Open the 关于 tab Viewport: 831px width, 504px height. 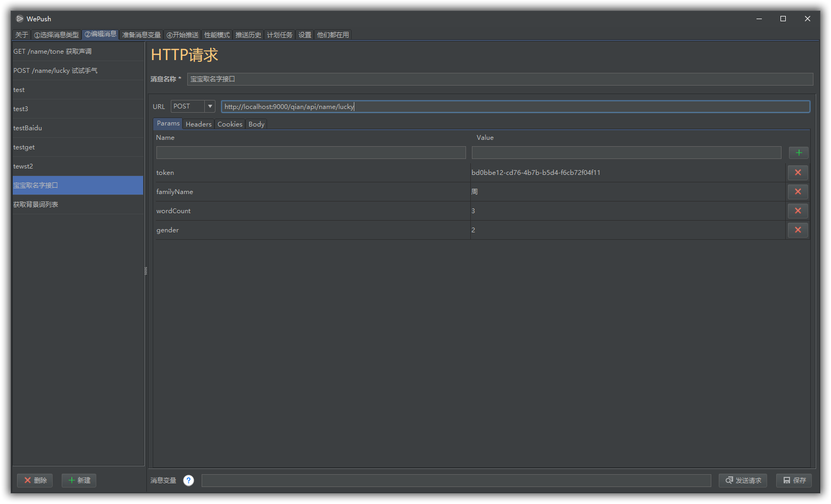[22, 35]
